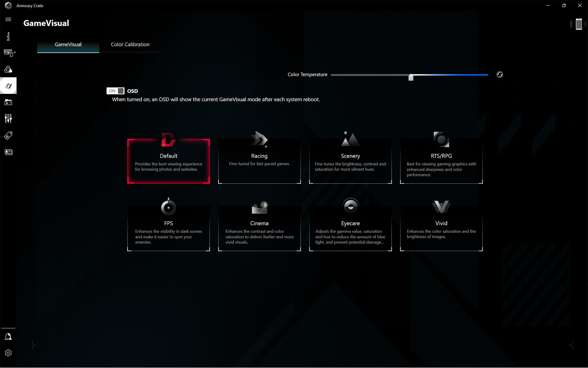Select the Vivid GameVisual mode icon

(x=441, y=207)
